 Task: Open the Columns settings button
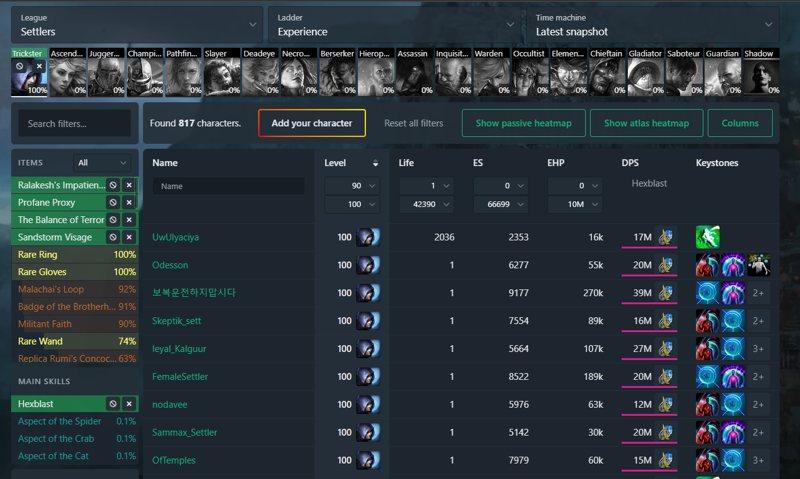point(740,123)
